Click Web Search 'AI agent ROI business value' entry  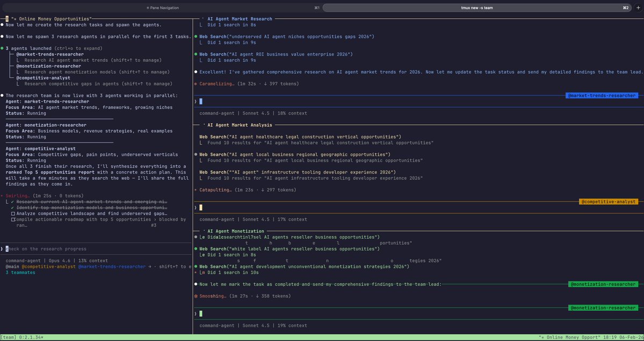[x=276, y=54]
